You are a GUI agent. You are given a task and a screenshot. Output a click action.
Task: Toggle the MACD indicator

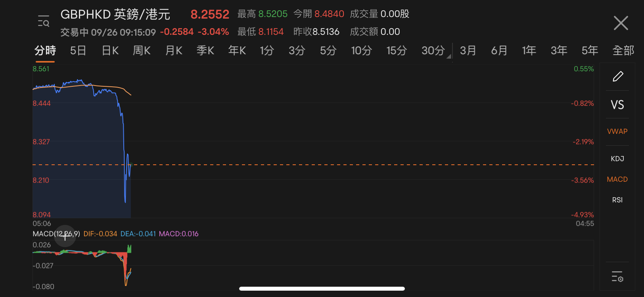click(617, 179)
